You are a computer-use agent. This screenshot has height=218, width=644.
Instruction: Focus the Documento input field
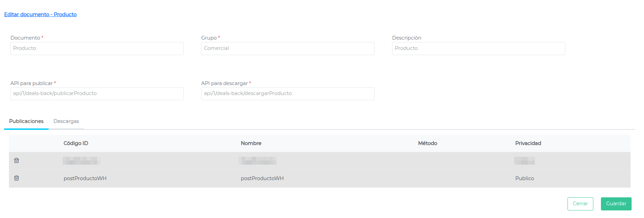[97, 49]
